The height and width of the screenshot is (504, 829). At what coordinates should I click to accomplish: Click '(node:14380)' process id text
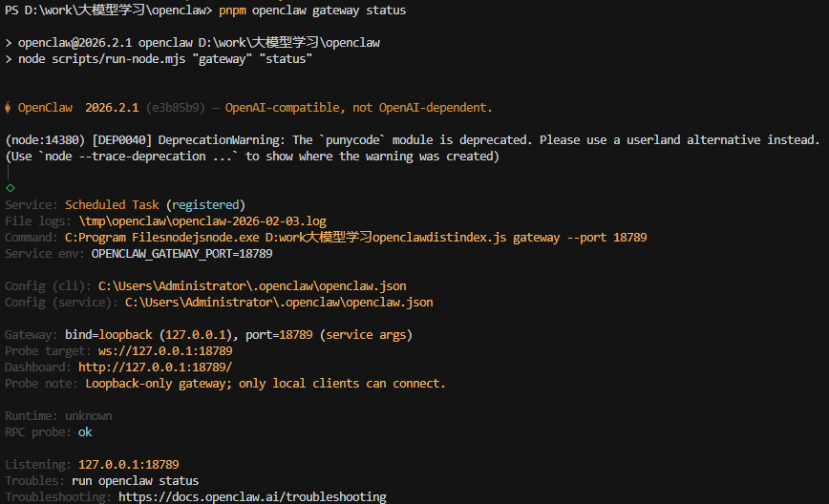click(45, 140)
